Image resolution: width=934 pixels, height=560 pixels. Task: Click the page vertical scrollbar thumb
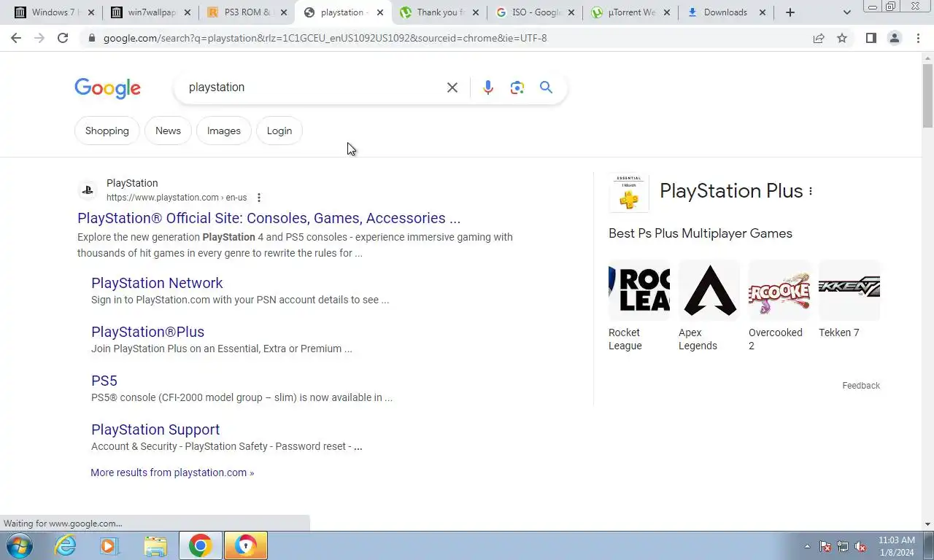tap(927, 95)
